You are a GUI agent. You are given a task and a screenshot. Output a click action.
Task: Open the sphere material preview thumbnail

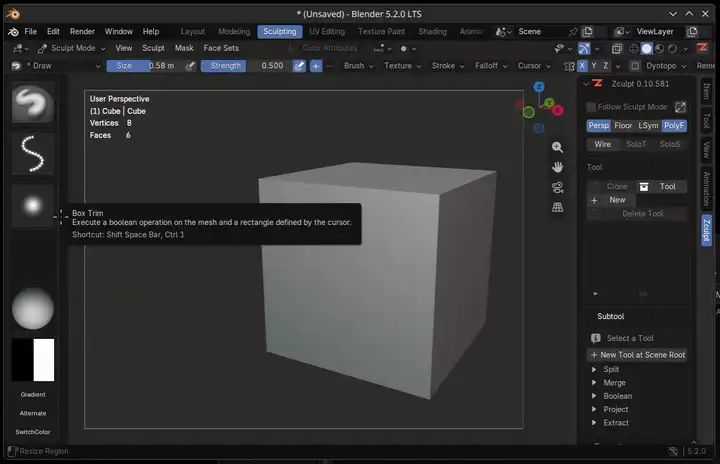(33, 308)
